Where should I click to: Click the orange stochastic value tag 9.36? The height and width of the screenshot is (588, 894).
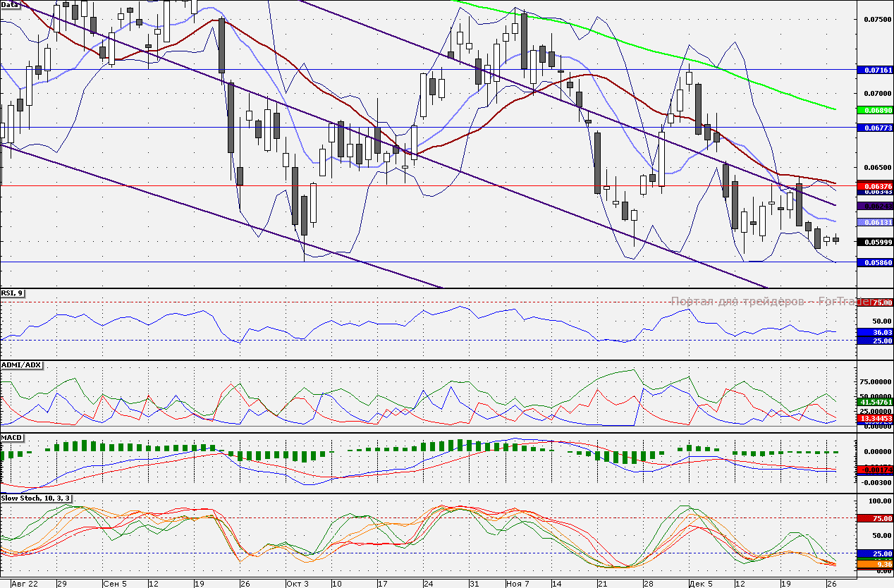(875, 565)
